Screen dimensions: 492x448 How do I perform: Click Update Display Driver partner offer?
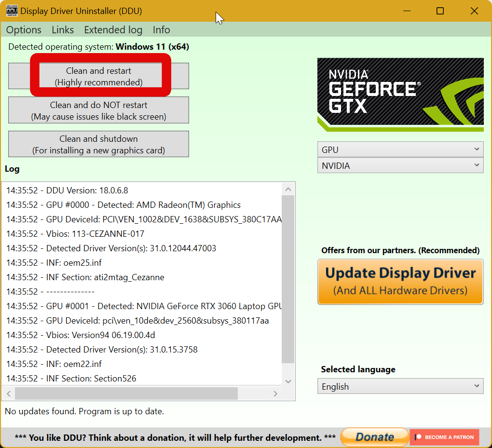(x=400, y=282)
